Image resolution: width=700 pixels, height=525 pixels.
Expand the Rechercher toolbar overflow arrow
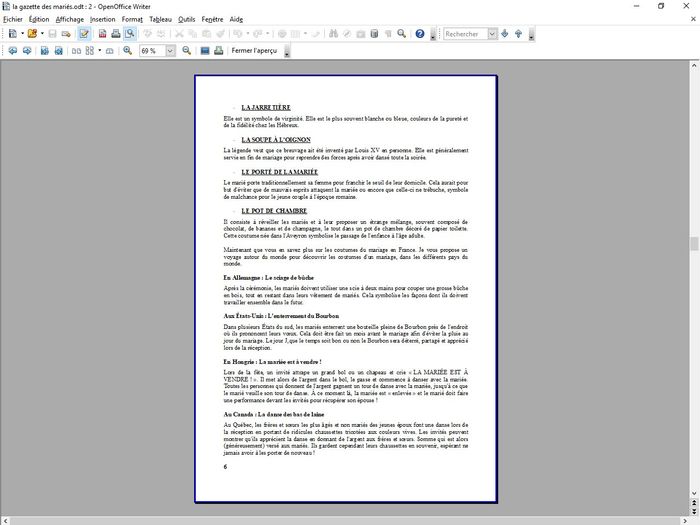(x=531, y=34)
